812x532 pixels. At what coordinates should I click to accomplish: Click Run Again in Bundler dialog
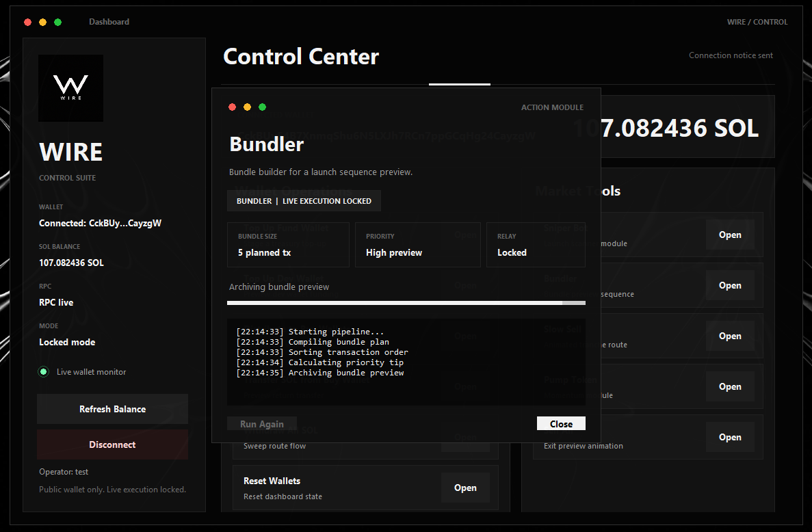[x=262, y=423]
